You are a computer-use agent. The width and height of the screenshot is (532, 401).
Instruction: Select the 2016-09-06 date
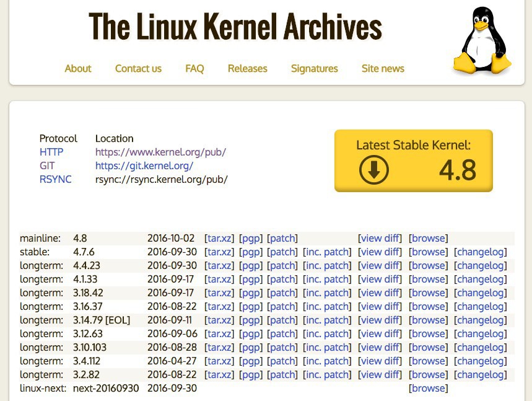[172, 334]
